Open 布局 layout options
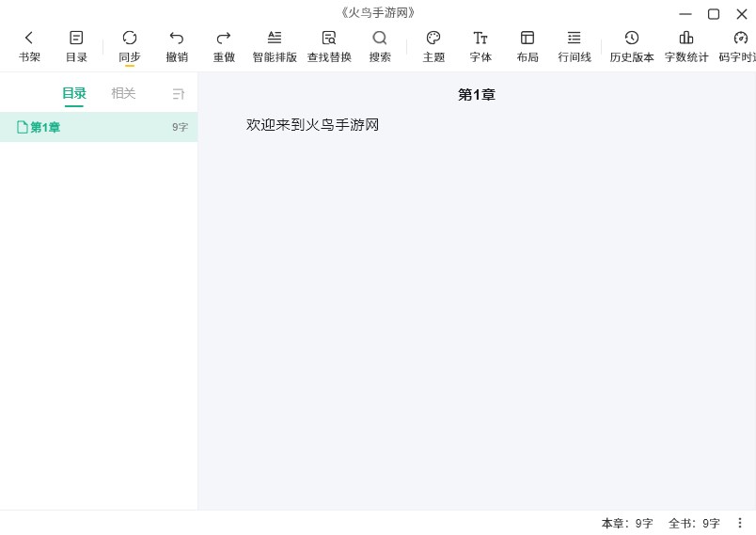Viewport: 756px width, 535px height. pyautogui.click(x=527, y=46)
